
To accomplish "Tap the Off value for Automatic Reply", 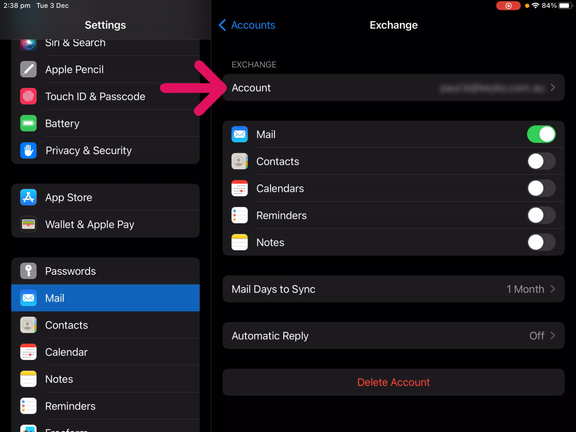I will (x=537, y=336).
